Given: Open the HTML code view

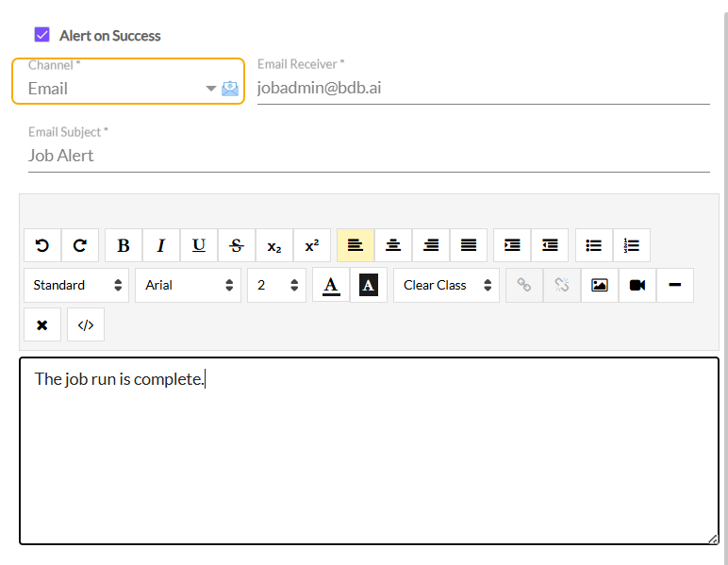Looking at the screenshot, I should 86,324.
